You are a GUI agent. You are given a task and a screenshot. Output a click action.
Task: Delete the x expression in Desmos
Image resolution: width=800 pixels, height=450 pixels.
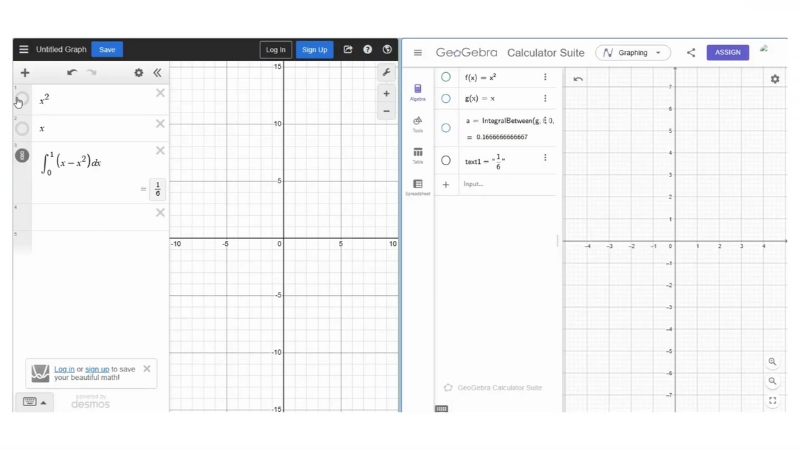[160, 124]
